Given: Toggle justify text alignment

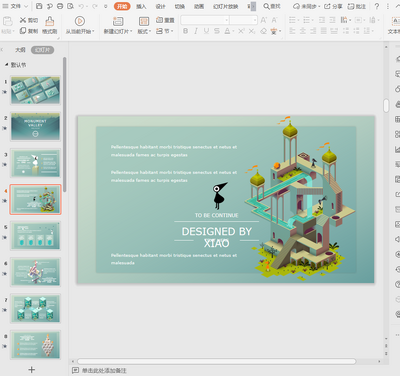Looking at the screenshot, I should pyautogui.click(x=324, y=31).
